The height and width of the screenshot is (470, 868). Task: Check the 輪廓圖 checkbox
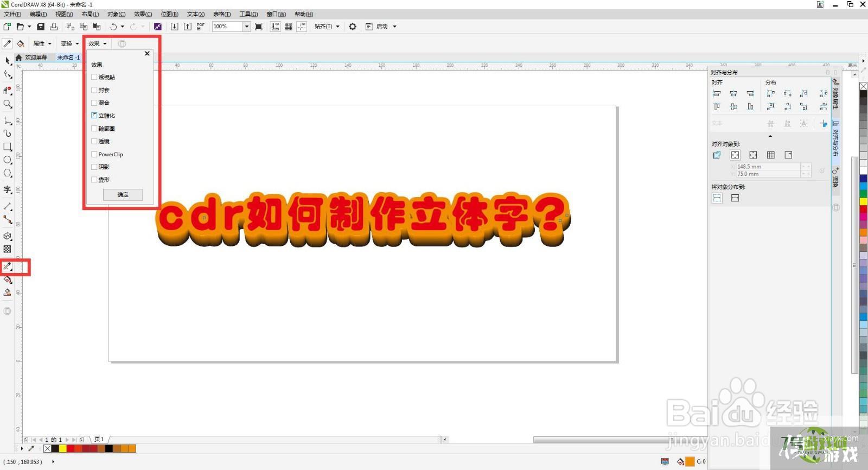[94, 129]
